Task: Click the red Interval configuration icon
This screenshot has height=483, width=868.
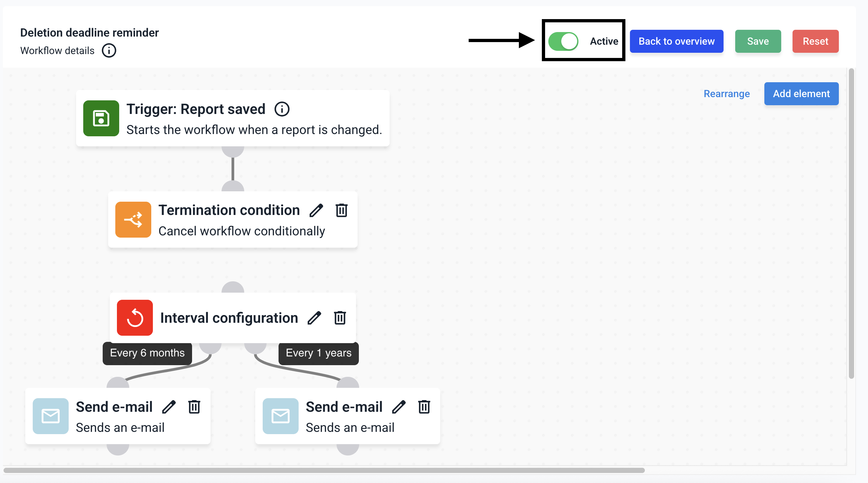Action: [x=135, y=318]
